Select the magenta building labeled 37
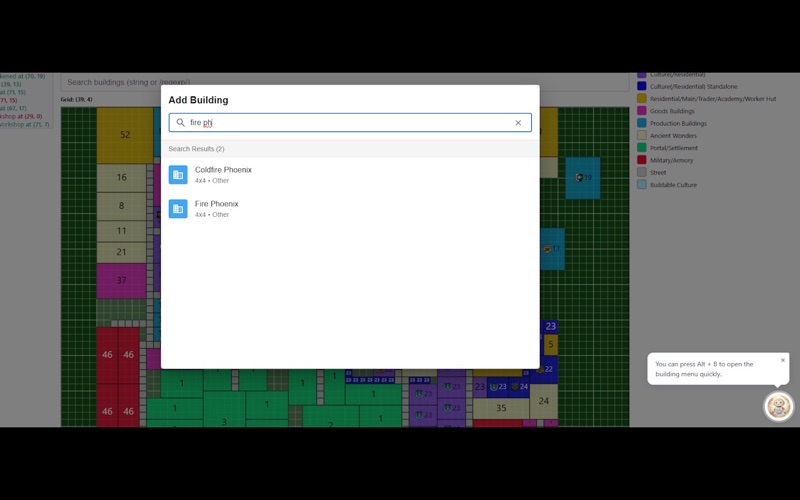 pos(121,281)
